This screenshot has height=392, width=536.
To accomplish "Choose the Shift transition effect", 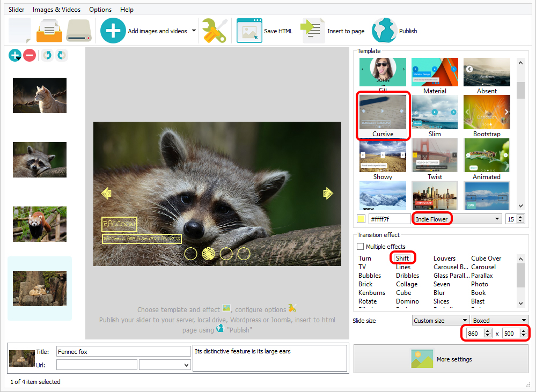I will click(402, 258).
